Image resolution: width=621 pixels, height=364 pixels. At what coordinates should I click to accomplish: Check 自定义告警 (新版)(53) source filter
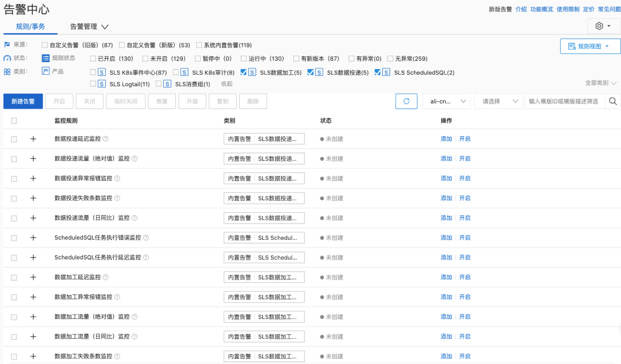click(122, 45)
